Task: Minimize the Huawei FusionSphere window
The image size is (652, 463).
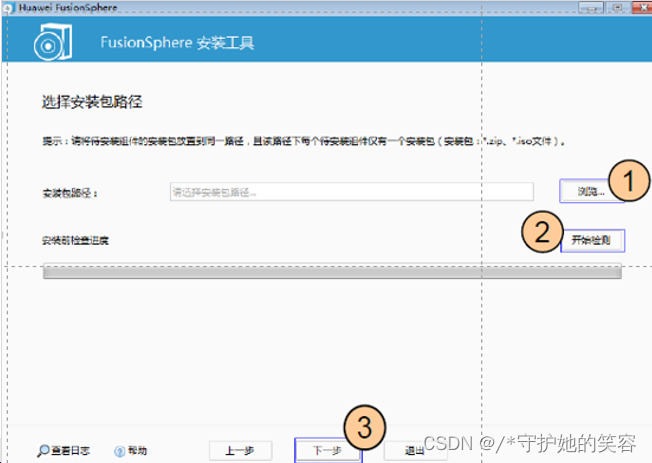Action: [x=590, y=7]
